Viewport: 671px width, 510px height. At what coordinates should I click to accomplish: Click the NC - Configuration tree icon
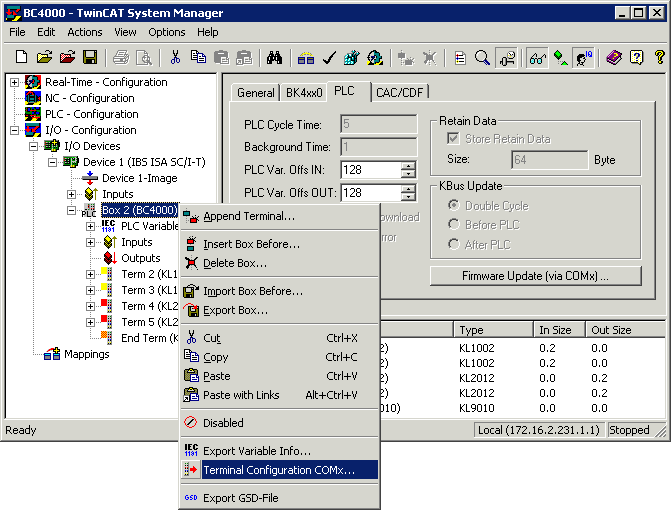click(33, 98)
